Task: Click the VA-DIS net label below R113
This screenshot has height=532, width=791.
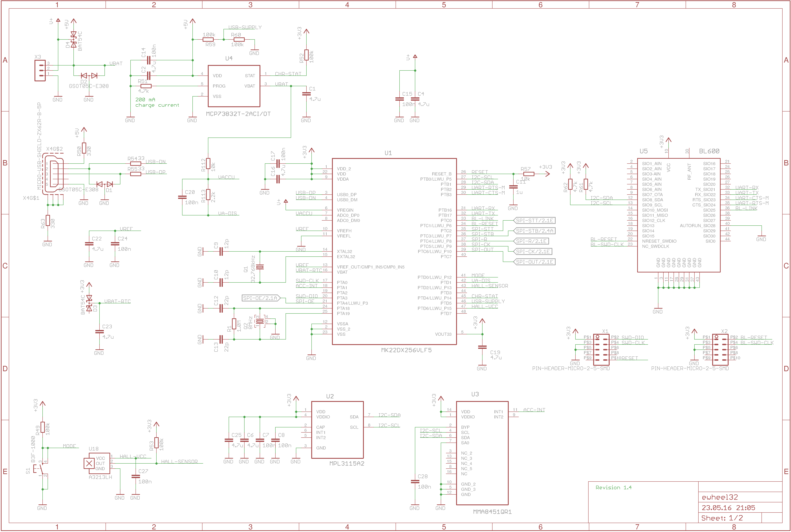Action: click(x=227, y=214)
